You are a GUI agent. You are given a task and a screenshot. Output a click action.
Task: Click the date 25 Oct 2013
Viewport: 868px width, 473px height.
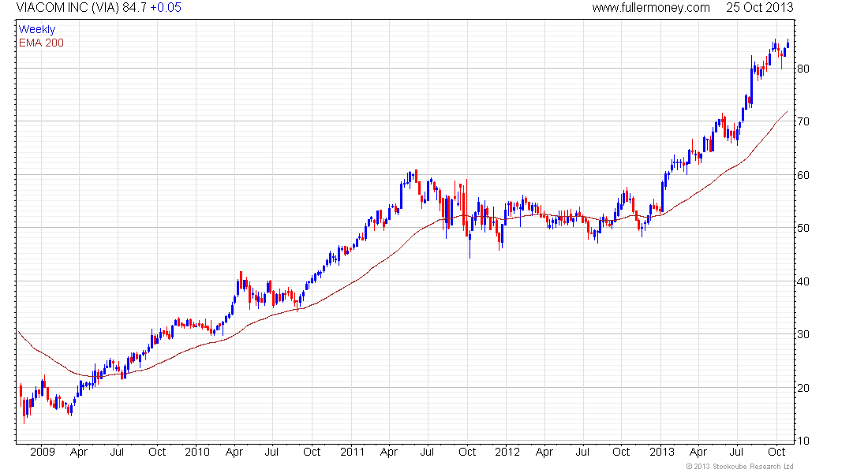[x=759, y=8]
